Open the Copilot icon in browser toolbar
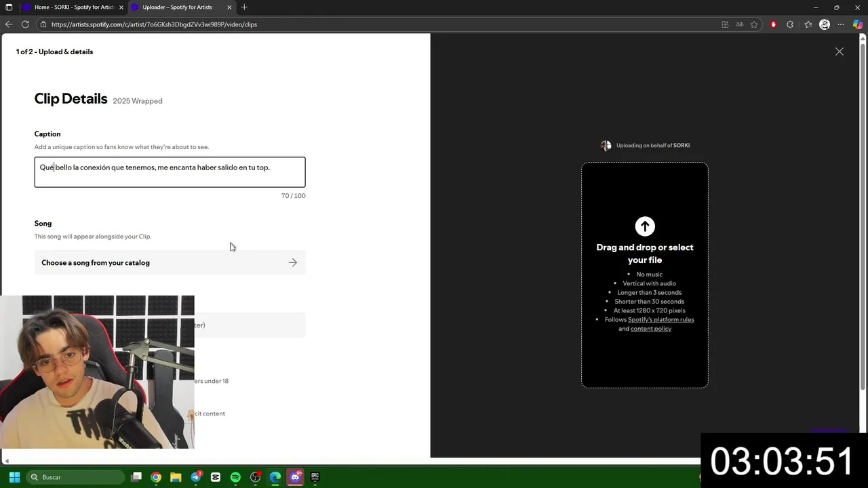Screen dimensions: 868x488 tap(858, 24)
